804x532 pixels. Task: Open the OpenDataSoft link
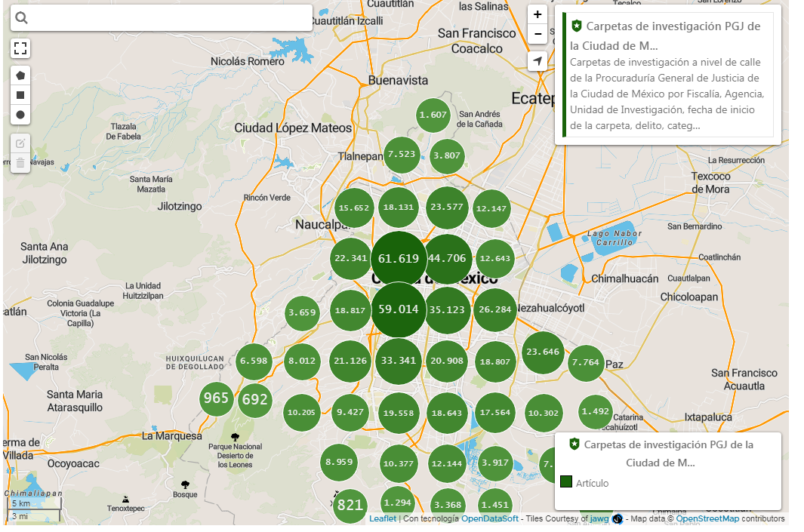[x=490, y=518]
